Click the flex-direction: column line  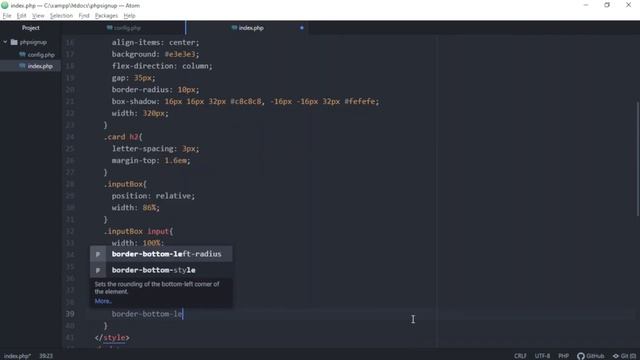coord(162,66)
